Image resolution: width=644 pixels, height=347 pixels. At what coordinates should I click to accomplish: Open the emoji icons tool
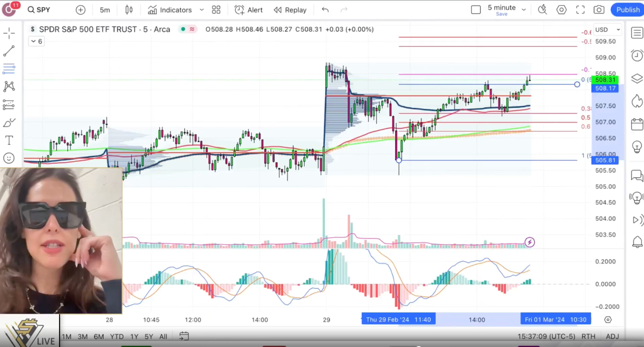click(x=9, y=158)
